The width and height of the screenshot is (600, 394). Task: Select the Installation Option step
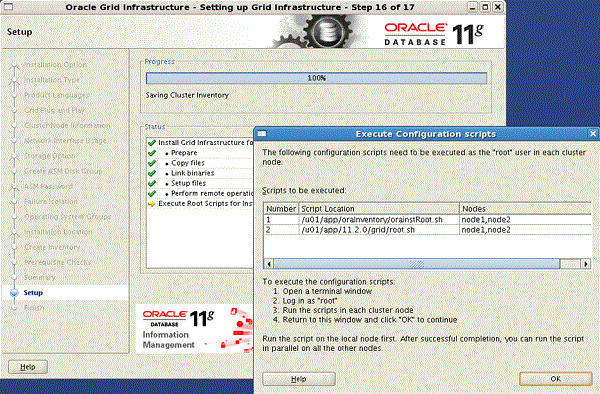(x=55, y=65)
